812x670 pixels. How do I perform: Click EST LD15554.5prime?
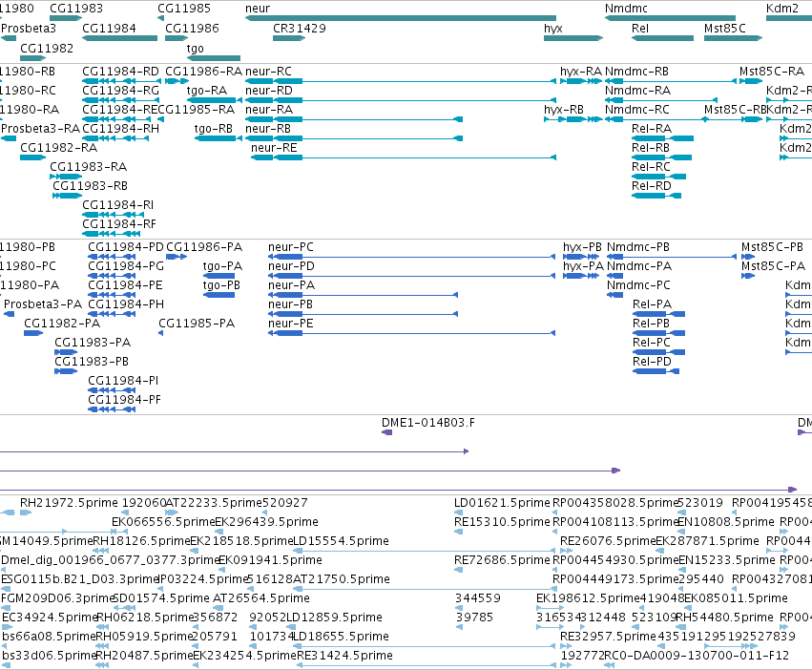pos(341,541)
